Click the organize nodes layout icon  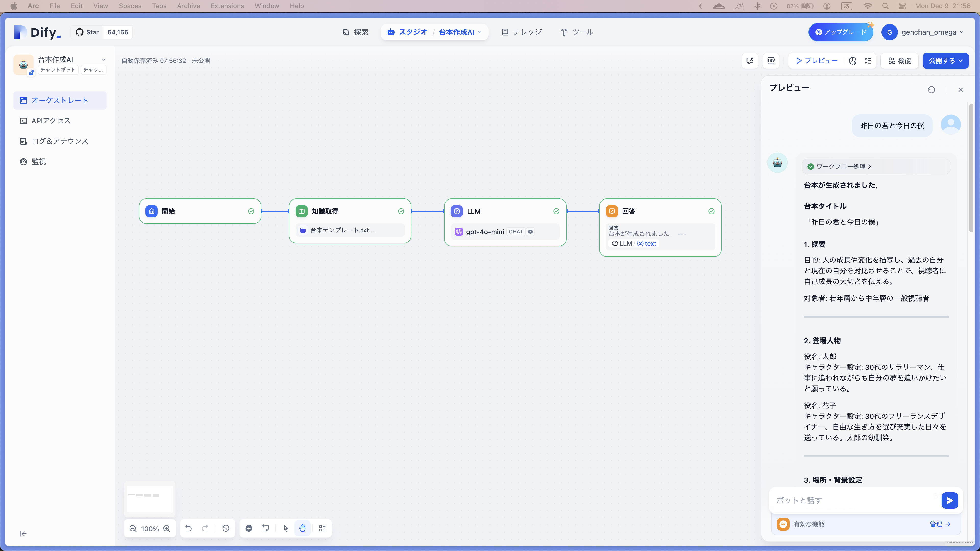[322, 528]
